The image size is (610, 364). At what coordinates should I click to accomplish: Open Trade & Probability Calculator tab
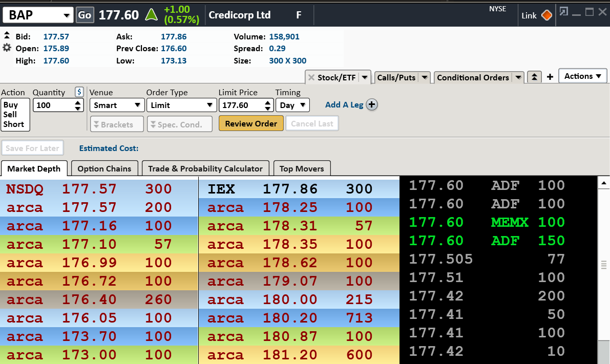205,168
